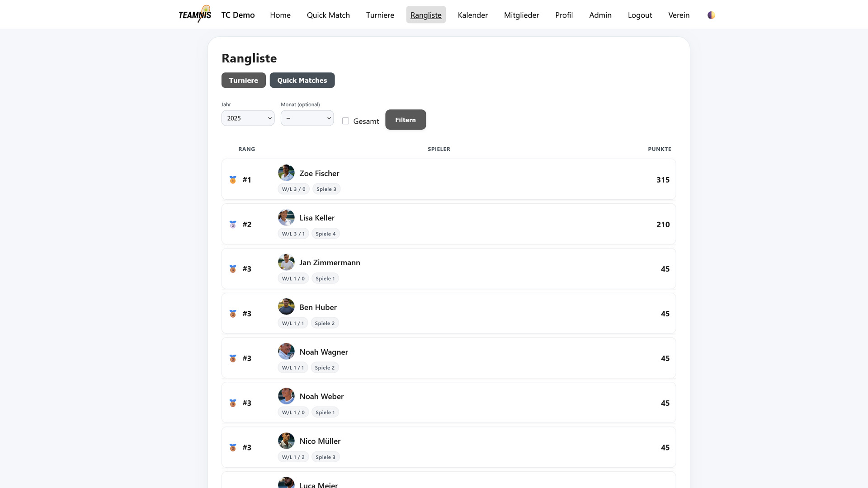Go to Mitglieder page in navbar
868x488 pixels.
click(521, 15)
